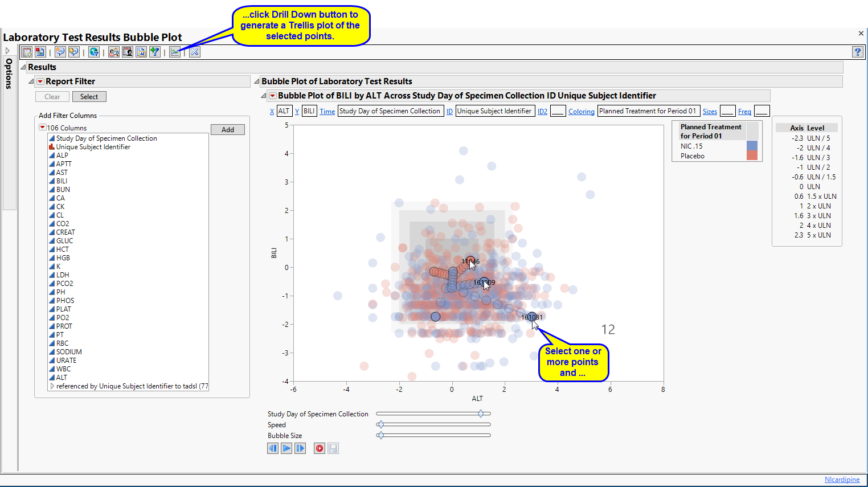
Task: Open the Bubble Plot red triangle options menu
Action: pyautogui.click(x=272, y=96)
